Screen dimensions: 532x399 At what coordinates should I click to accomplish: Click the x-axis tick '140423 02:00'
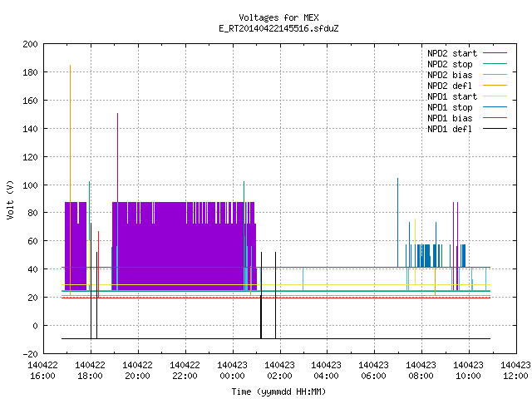(x=279, y=371)
